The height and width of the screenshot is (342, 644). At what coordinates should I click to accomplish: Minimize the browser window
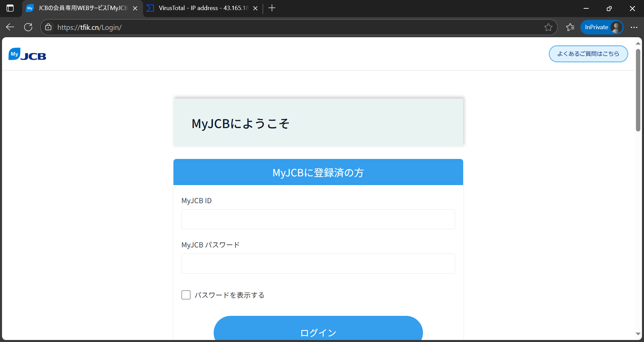586,8
